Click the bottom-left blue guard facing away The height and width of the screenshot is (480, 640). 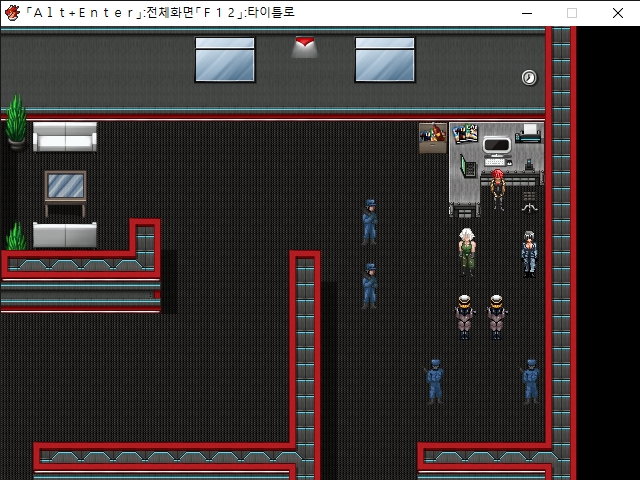(x=435, y=382)
